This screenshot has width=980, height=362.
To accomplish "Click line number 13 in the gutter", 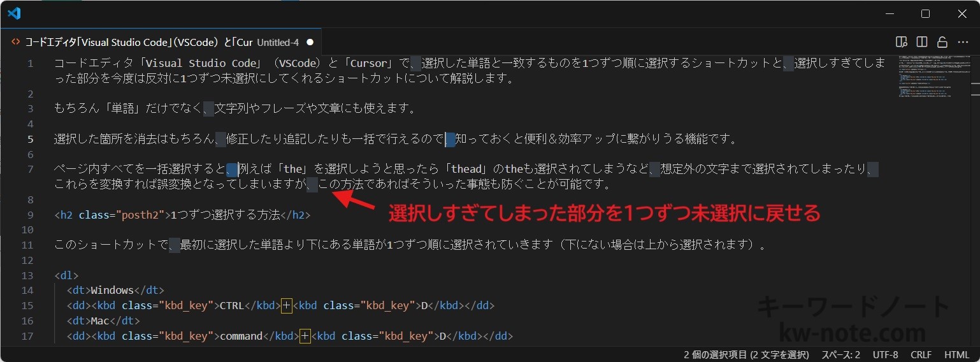I will tap(27, 275).
